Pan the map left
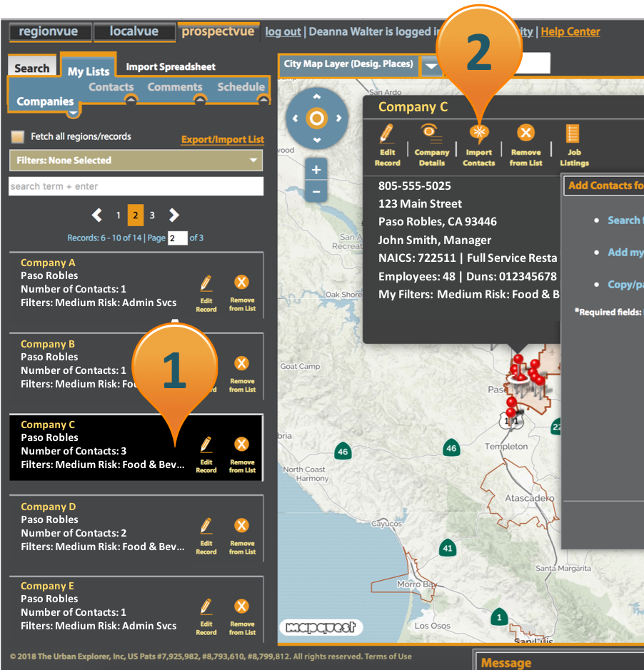The image size is (644, 670). click(x=295, y=118)
